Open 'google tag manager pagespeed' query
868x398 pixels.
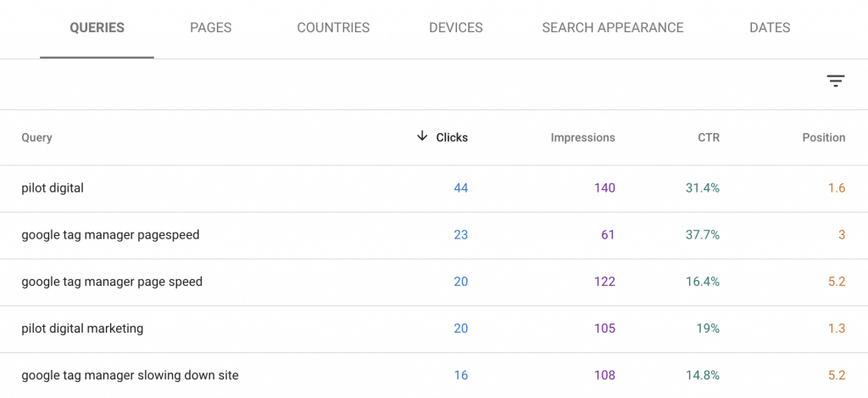[110, 235]
